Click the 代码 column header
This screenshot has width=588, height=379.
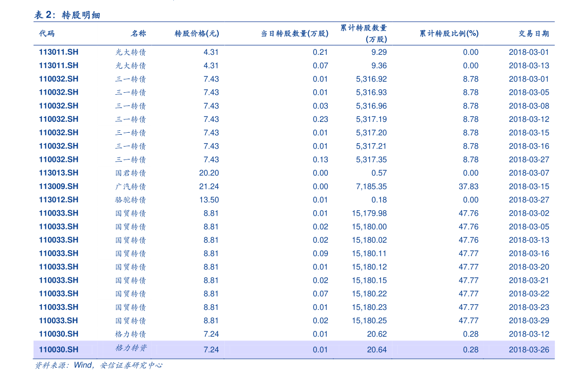(46, 34)
